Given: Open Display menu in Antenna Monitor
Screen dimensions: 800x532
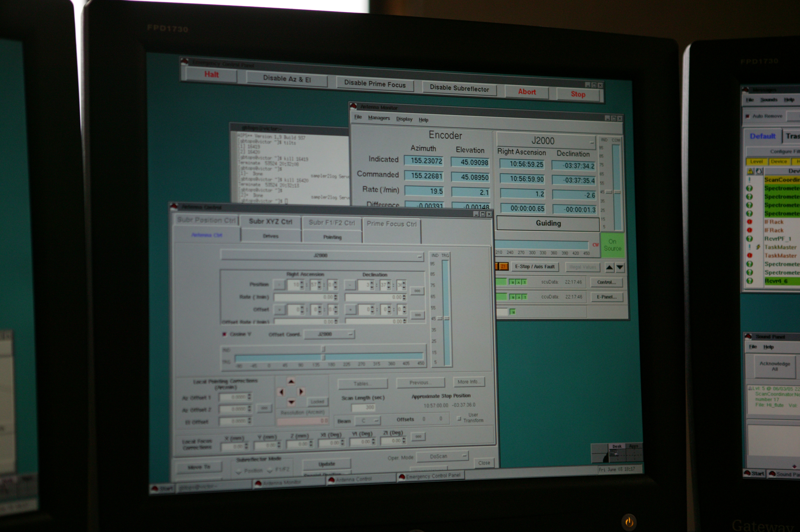Looking at the screenshot, I should (x=404, y=119).
